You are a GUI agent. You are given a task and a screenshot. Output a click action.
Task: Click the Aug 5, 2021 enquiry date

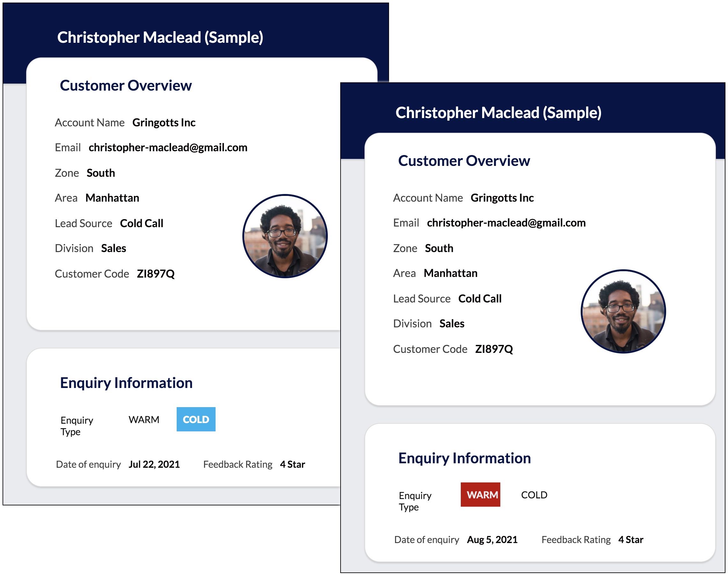[492, 540]
